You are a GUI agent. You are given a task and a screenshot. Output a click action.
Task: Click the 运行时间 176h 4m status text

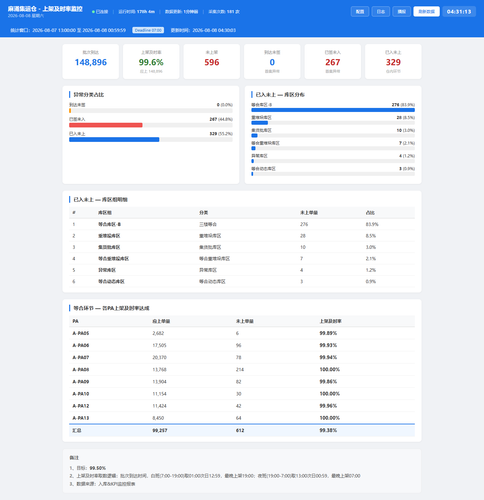click(137, 12)
